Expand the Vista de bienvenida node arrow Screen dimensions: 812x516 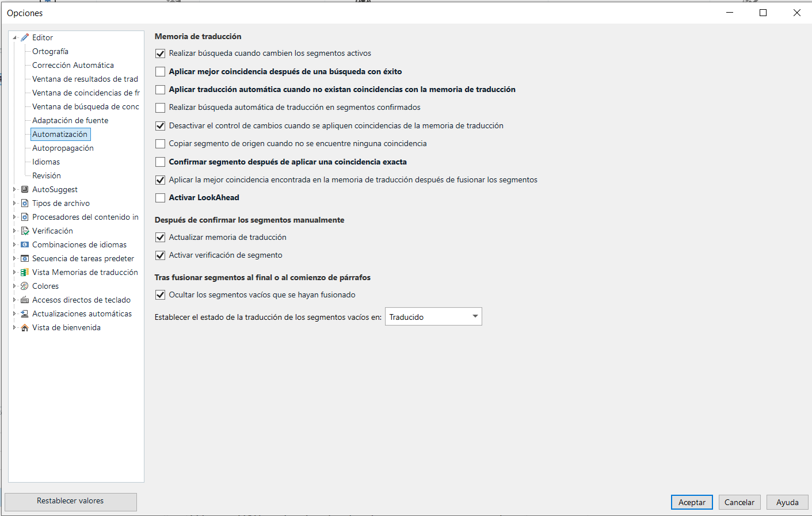click(x=14, y=327)
